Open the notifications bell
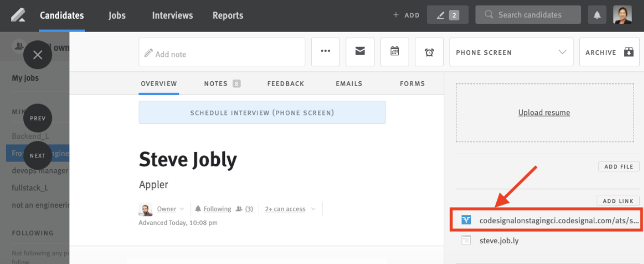 tap(597, 15)
